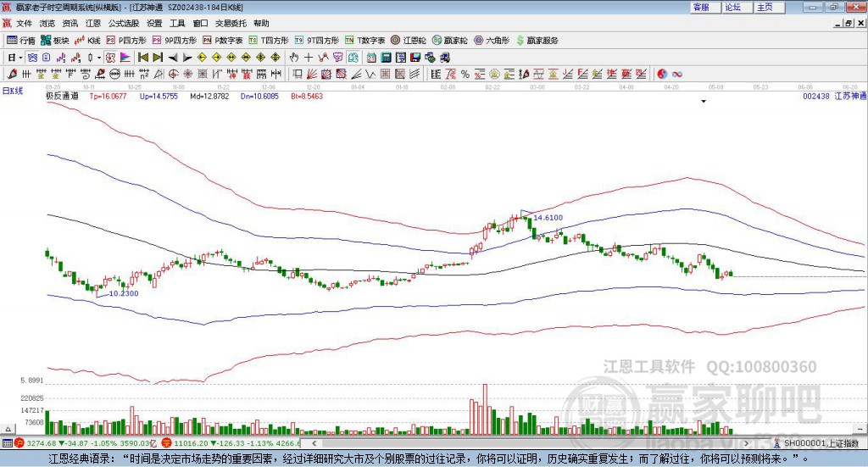Open the 六角形 hexagon tool

(x=492, y=41)
